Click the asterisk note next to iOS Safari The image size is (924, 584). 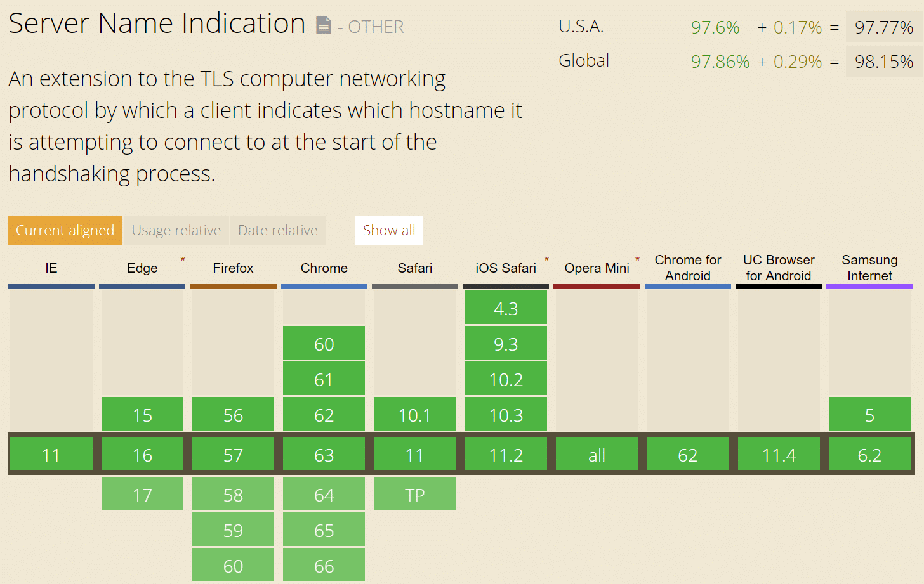tap(546, 259)
